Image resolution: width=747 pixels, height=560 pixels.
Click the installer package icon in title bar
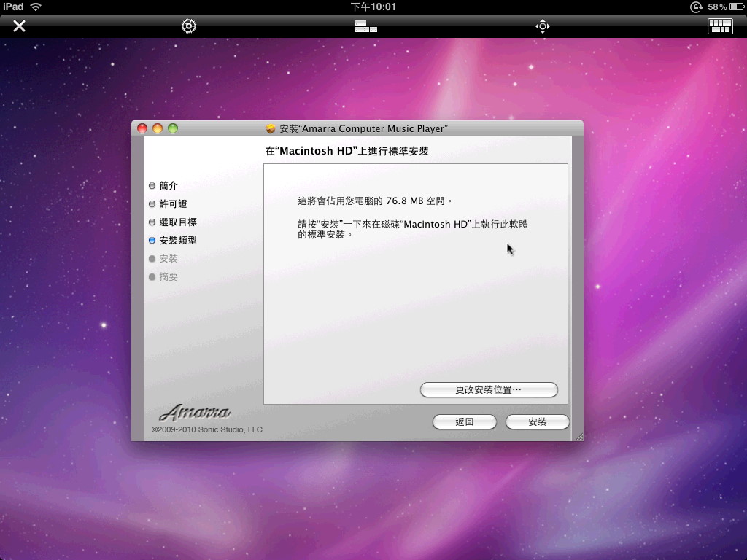(271, 128)
